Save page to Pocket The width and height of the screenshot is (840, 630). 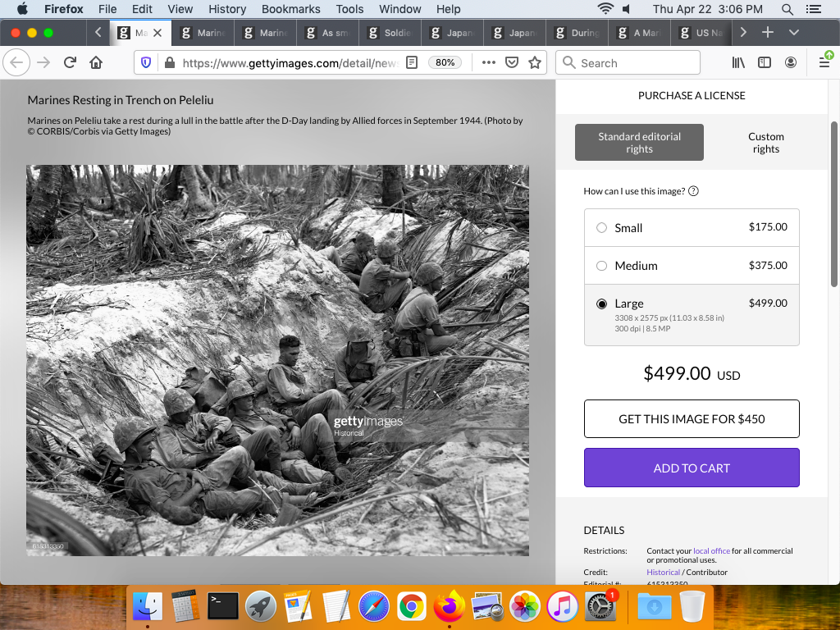pyautogui.click(x=511, y=62)
